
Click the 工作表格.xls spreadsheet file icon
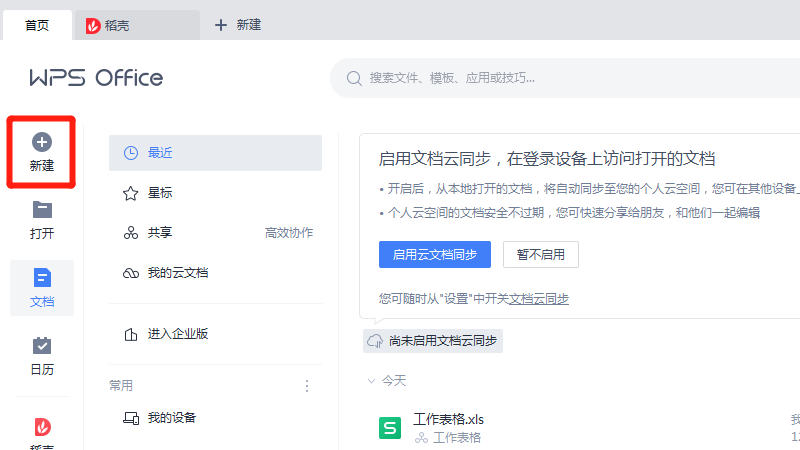pyautogui.click(x=390, y=428)
